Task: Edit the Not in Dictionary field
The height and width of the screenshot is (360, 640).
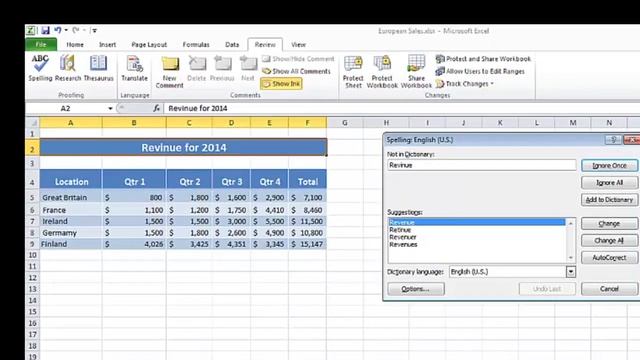Action: point(482,165)
